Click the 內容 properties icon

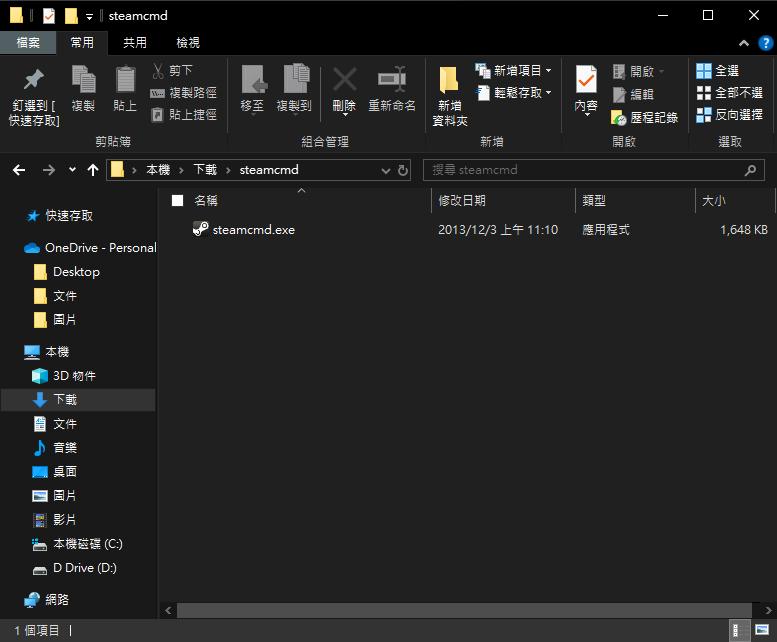pos(586,79)
